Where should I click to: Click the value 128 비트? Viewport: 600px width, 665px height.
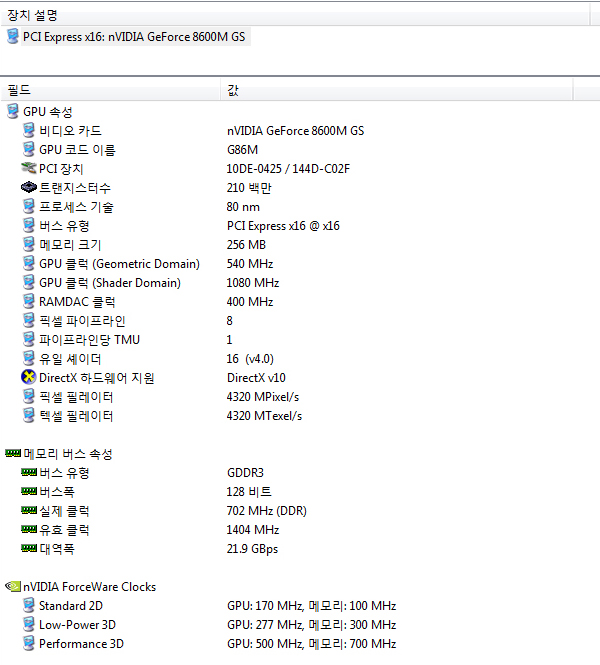pyautogui.click(x=249, y=492)
